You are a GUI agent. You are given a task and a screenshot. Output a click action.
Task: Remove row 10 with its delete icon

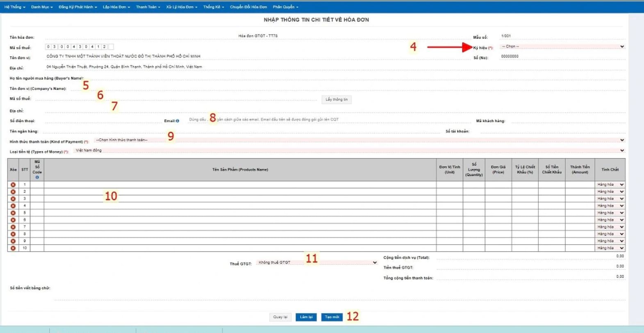pos(13,248)
